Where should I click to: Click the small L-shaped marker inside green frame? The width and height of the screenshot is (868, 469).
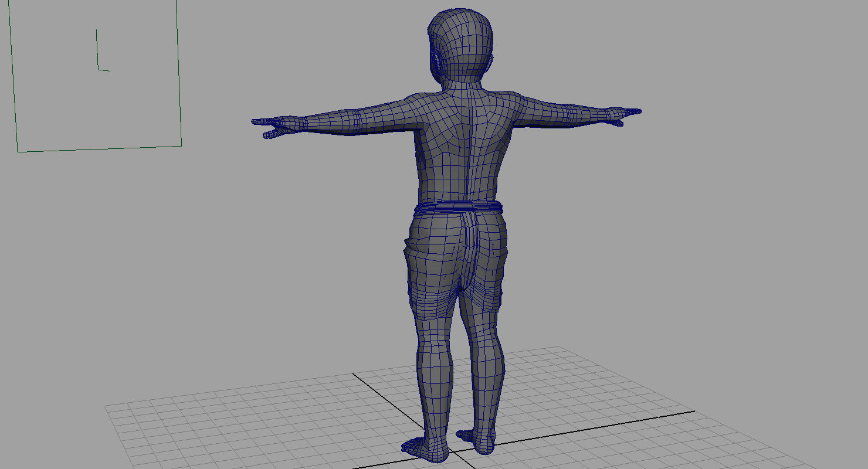102,50
